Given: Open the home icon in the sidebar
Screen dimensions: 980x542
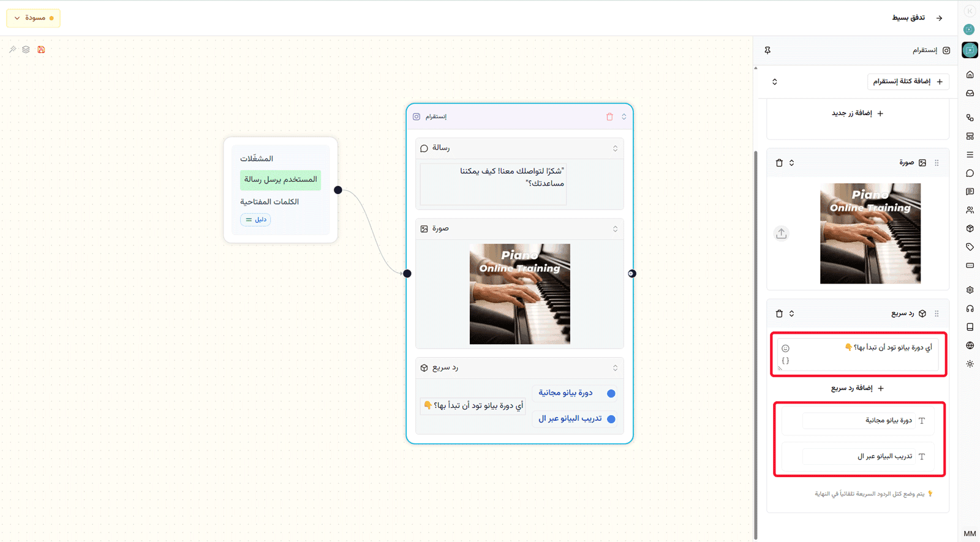Looking at the screenshot, I should (970, 75).
